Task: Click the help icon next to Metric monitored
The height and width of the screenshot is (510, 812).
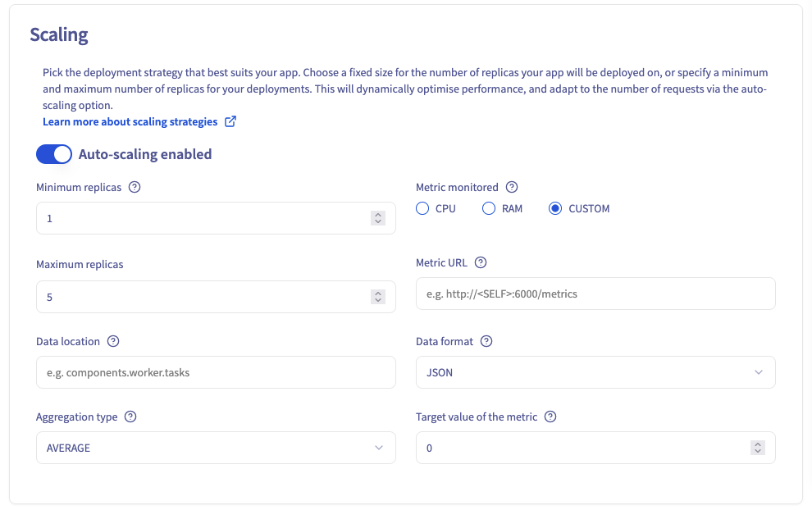Action: pos(512,187)
